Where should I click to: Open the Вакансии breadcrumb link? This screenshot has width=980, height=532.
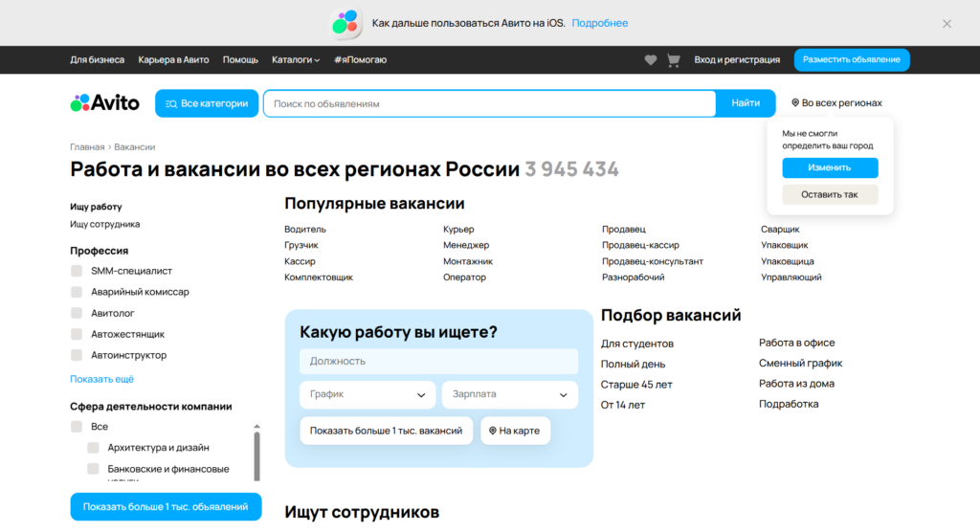coord(134,147)
